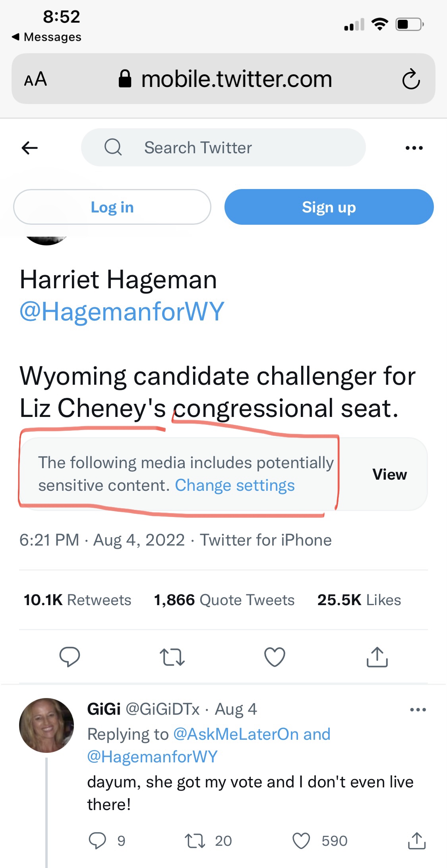Like GiGi's reply with 590 likes
Screen dimensions: 447x868
301,841
